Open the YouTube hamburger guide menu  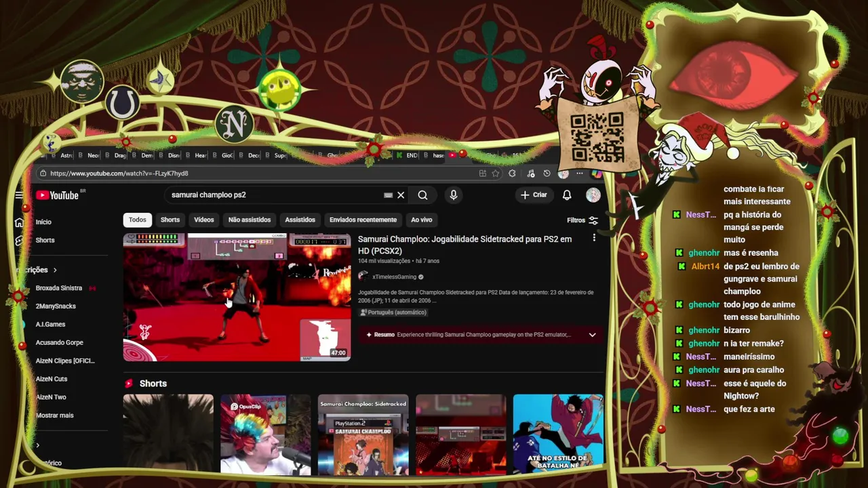(x=19, y=195)
